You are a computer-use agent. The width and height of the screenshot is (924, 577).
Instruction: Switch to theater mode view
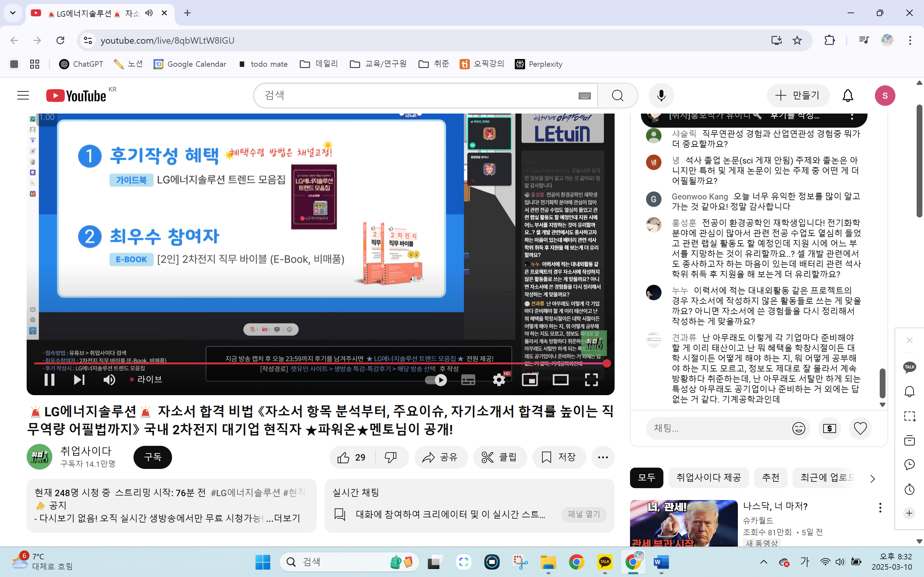560,380
